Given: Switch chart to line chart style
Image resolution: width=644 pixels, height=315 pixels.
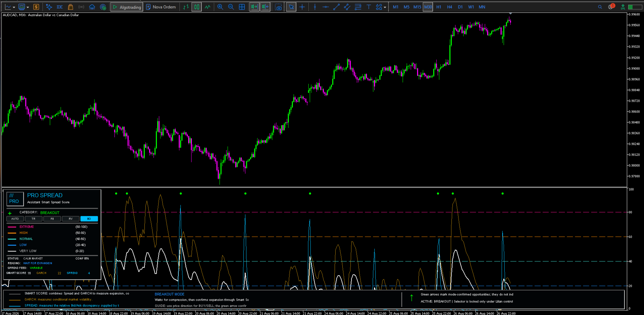Looking at the screenshot, I should click(x=207, y=7).
